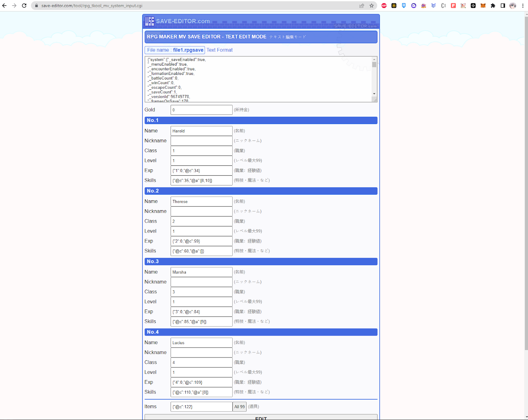The height and width of the screenshot is (420, 528).
Task: Click No.1 Exp field
Action: [201, 171]
